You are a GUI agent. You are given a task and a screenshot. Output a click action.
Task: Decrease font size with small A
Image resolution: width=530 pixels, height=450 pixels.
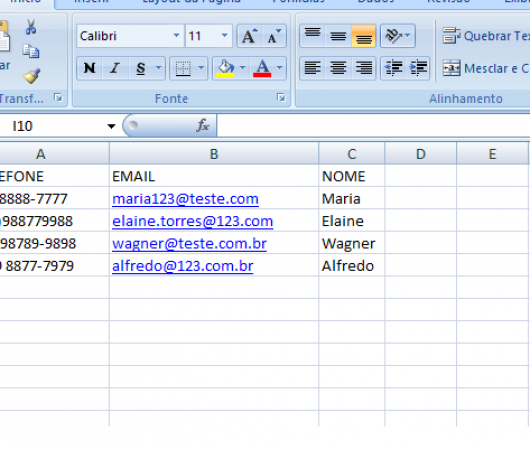point(274,36)
